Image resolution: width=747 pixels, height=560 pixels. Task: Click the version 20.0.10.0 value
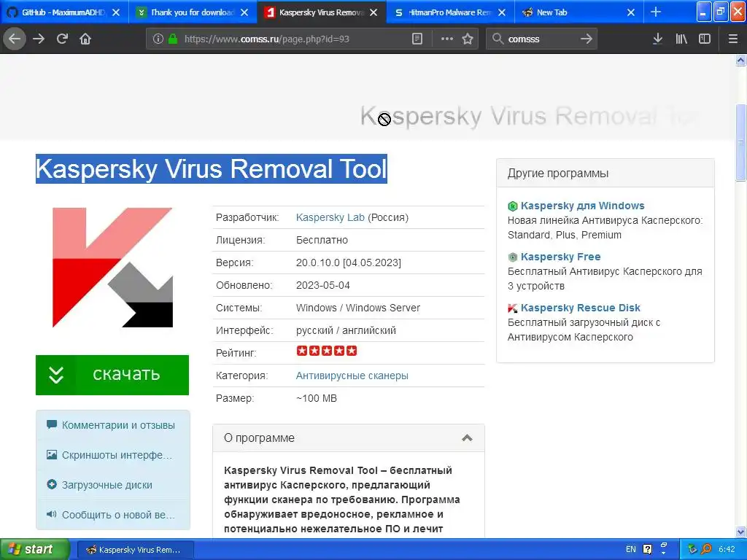click(348, 262)
